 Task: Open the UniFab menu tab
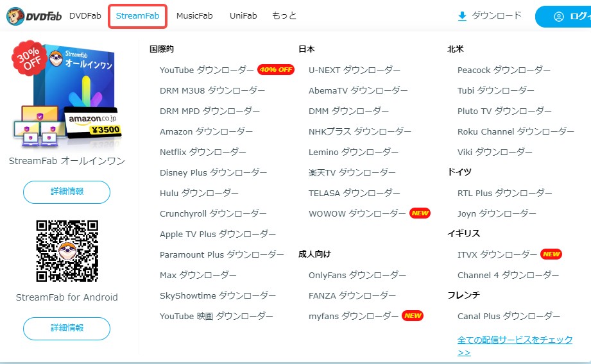[x=243, y=16]
